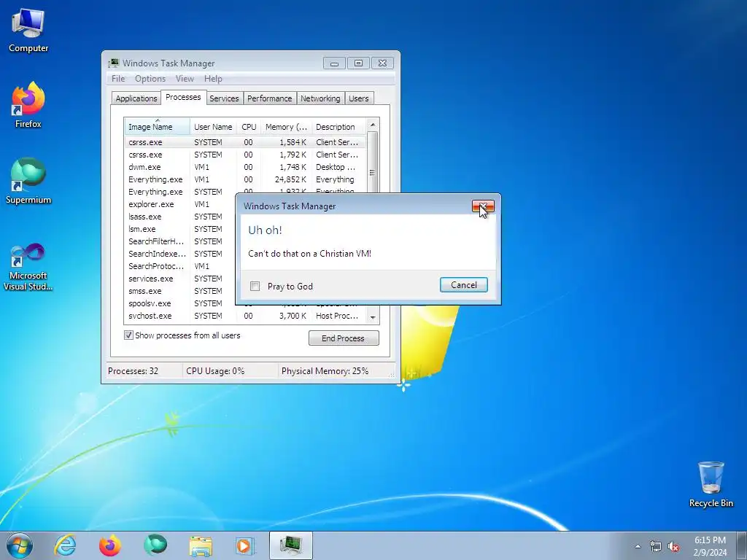
Task: Show hidden system tray icons
Action: (638, 546)
